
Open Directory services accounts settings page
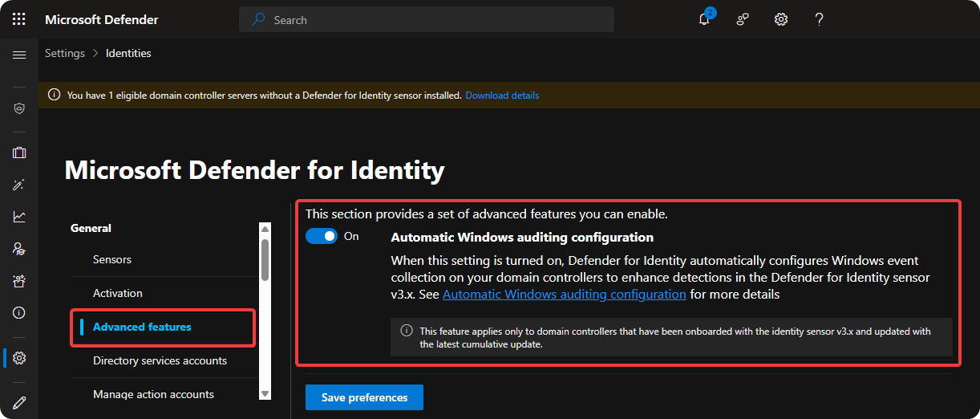click(160, 360)
